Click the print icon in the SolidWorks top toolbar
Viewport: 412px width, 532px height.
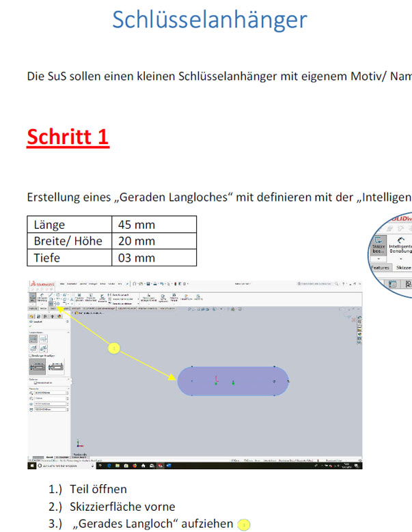(x=155, y=283)
